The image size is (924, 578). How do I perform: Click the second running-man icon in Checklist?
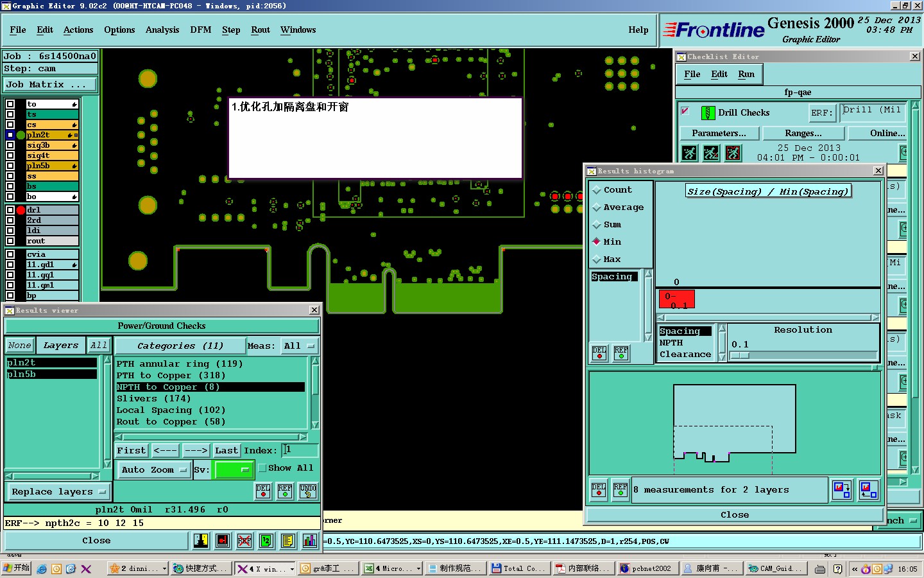pos(711,153)
